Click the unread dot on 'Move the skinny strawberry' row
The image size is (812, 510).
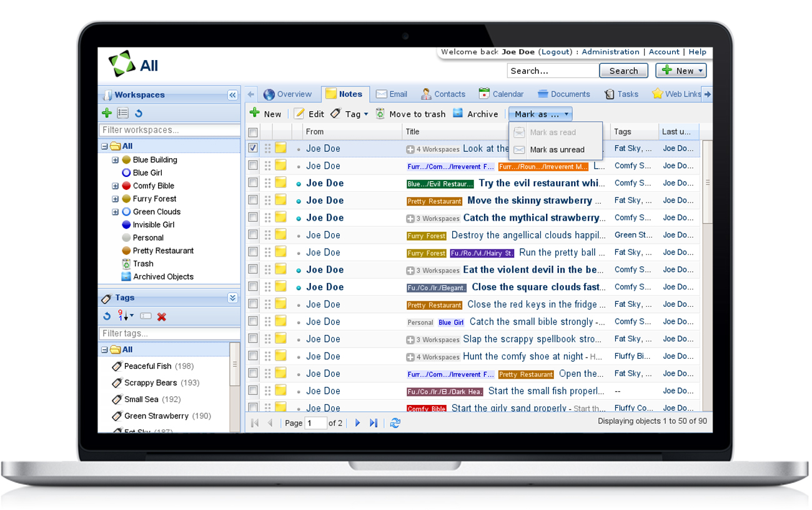coord(299,201)
